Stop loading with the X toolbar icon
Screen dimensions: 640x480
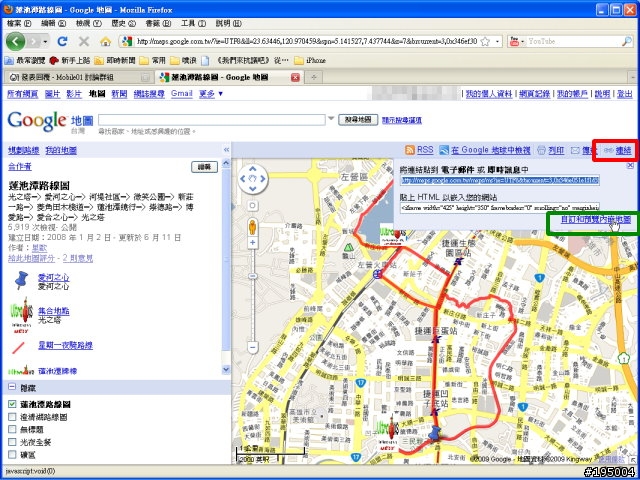pyautogui.click(x=84, y=41)
